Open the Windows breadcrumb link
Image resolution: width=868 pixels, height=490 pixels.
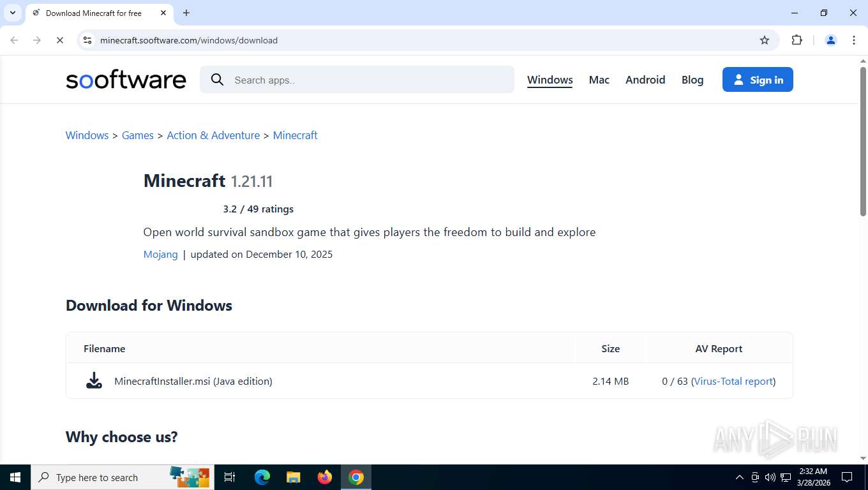pyautogui.click(x=87, y=135)
